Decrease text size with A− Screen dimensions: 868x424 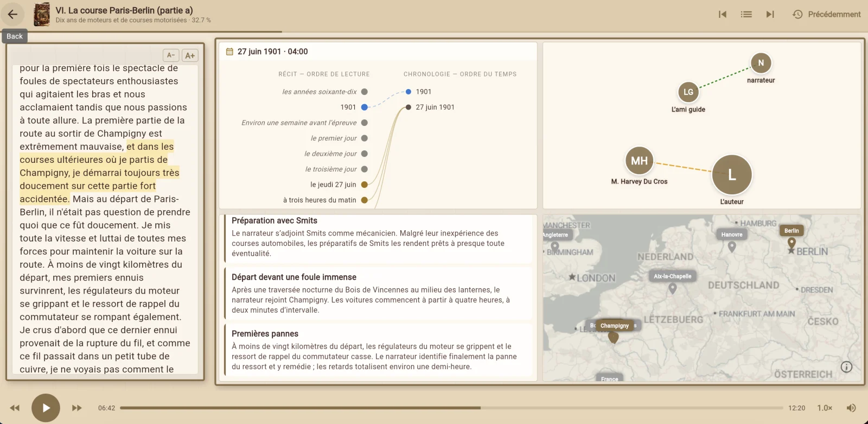coord(171,55)
